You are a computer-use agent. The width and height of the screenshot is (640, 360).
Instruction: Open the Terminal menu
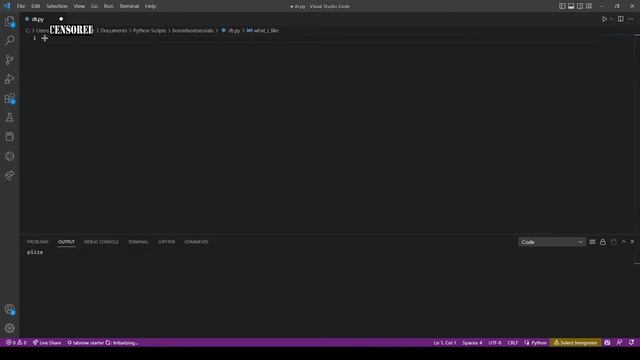(x=129, y=6)
